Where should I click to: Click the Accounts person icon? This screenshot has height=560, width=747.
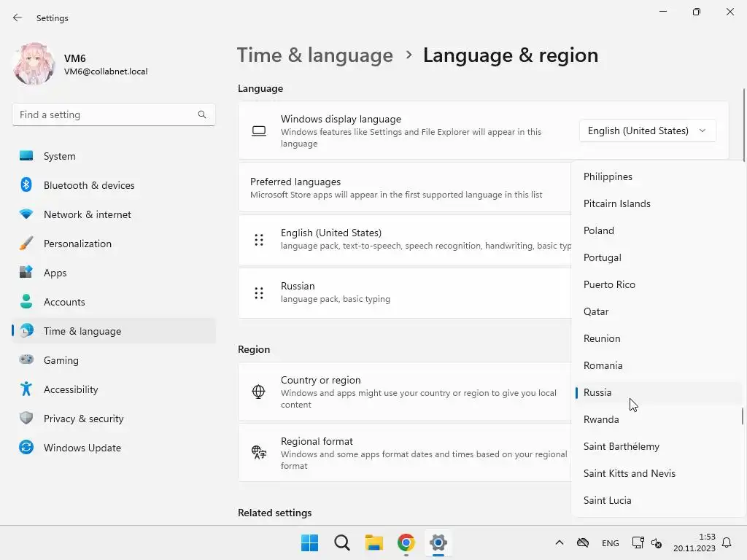[26, 301]
